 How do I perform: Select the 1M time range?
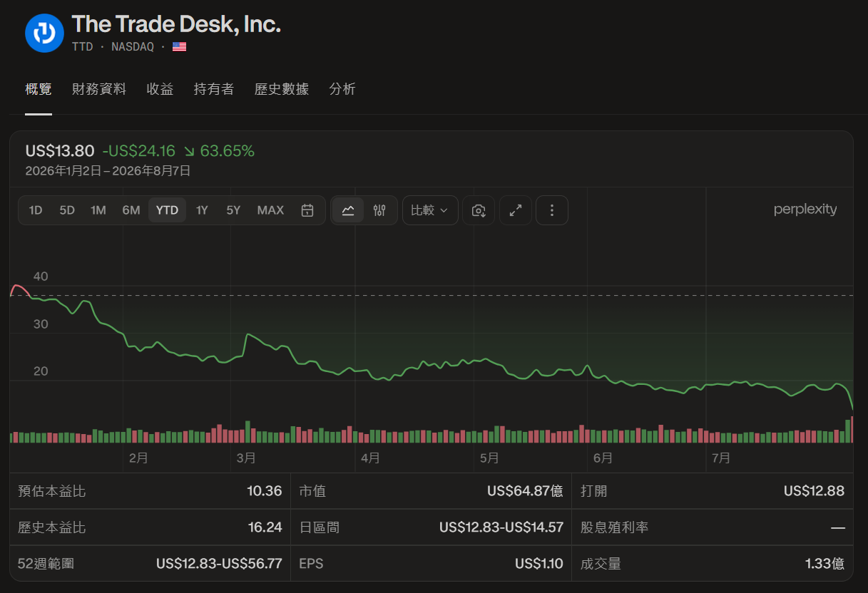tap(98, 210)
